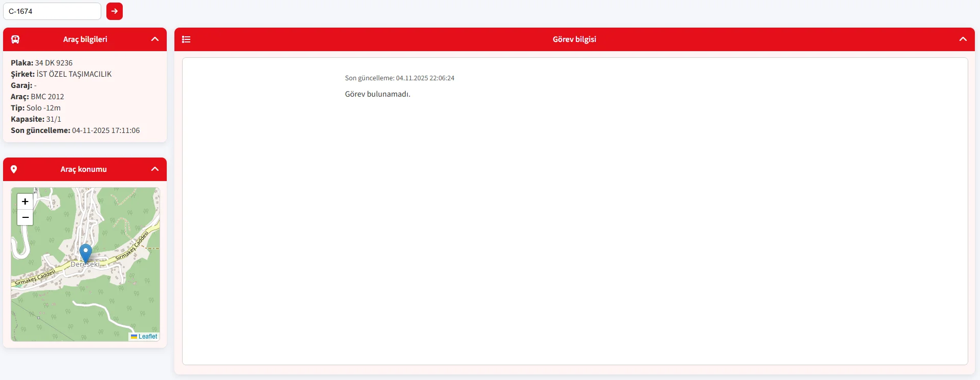
Task: Click the bus icon in Araç bilgileri header
Action: [x=15, y=39]
